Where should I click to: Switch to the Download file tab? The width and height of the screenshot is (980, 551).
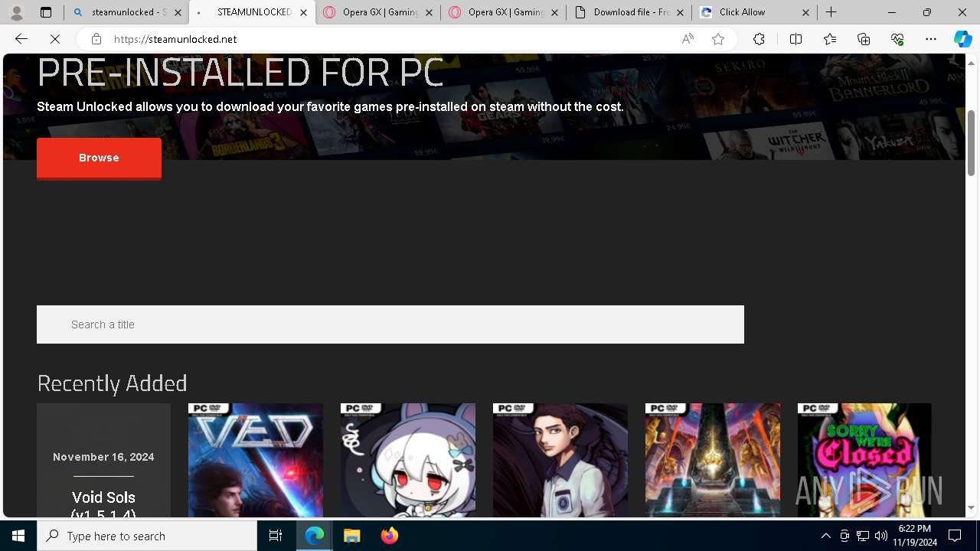click(629, 12)
